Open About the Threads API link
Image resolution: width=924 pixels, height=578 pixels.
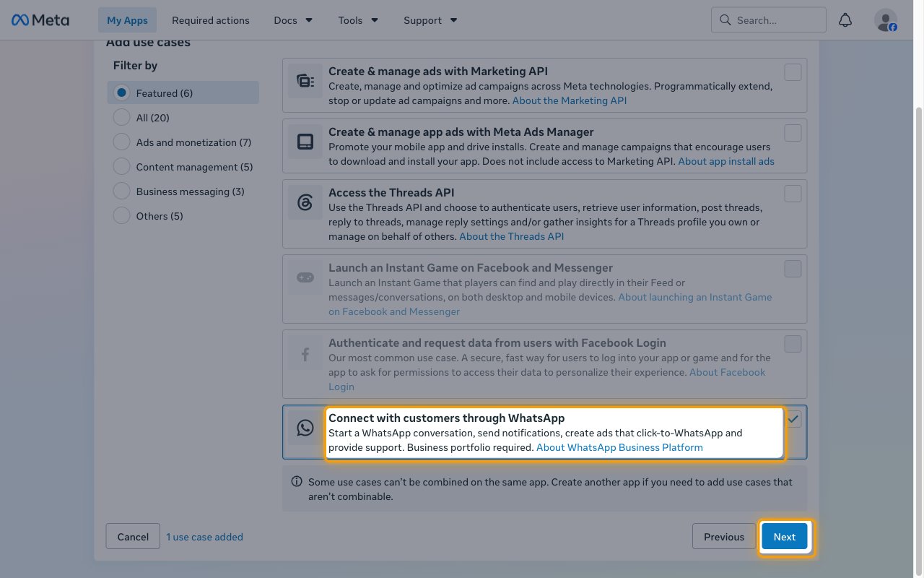[x=512, y=236]
